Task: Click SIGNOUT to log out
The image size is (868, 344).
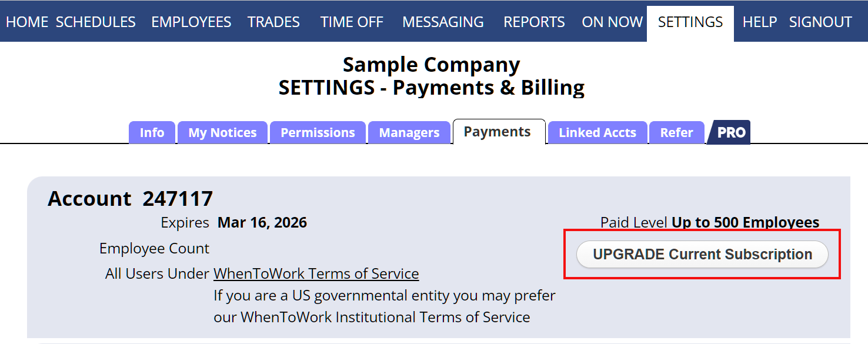Action: pos(820,22)
